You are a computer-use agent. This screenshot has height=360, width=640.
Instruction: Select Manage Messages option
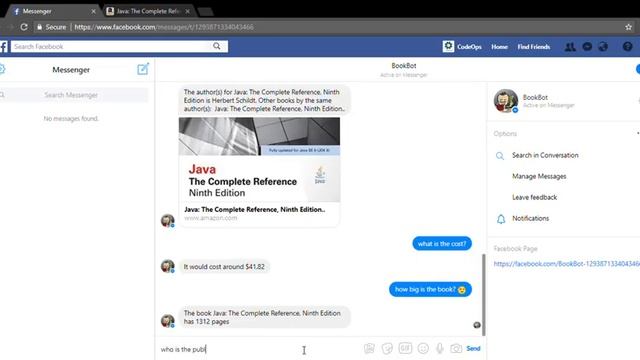tap(539, 176)
